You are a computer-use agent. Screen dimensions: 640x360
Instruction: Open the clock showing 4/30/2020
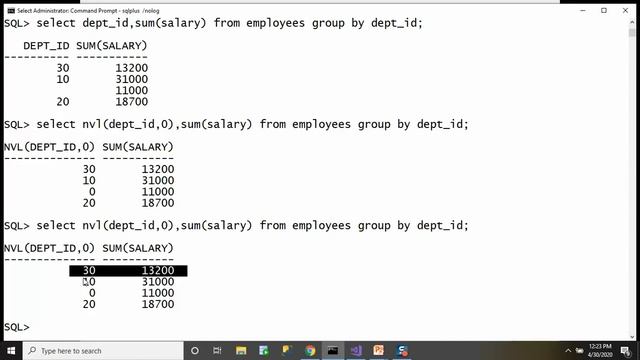click(600, 351)
